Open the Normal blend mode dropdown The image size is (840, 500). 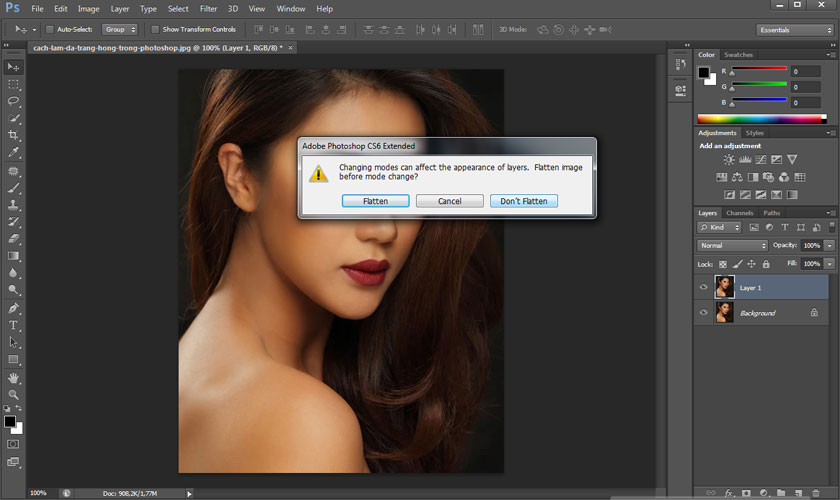point(732,245)
